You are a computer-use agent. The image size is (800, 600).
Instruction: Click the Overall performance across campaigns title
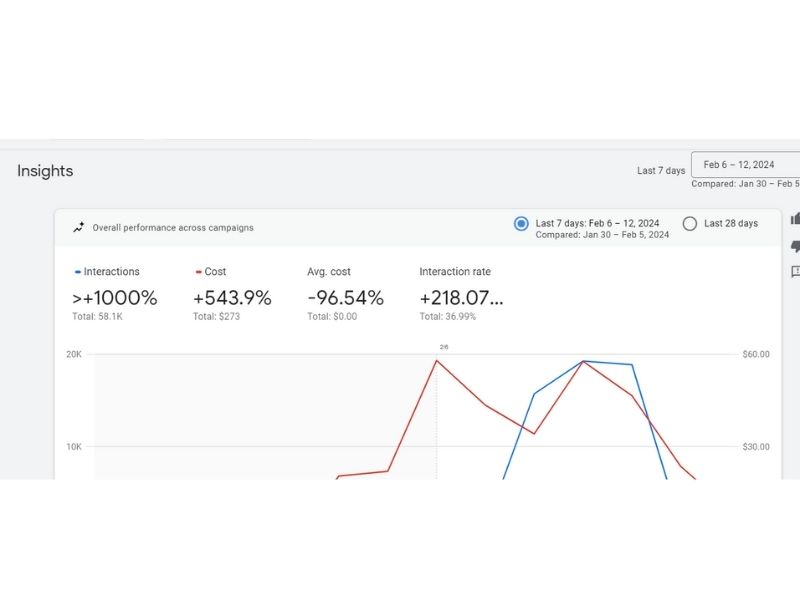click(x=173, y=228)
